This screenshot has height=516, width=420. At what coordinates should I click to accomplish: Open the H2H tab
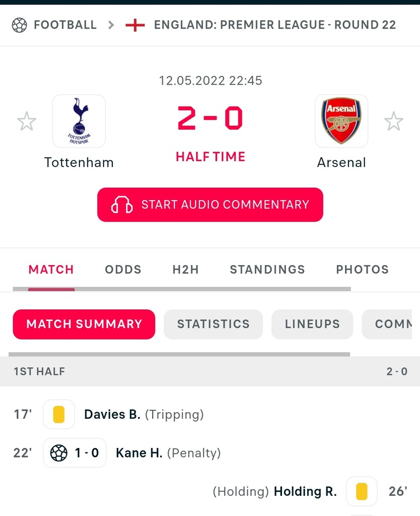tap(185, 270)
